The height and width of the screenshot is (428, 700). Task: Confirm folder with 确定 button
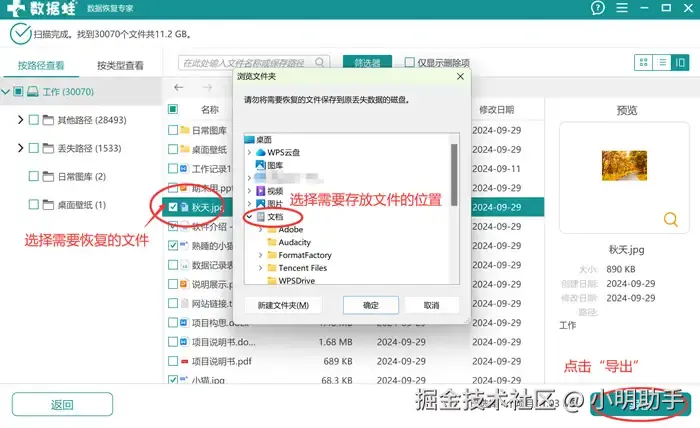[371, 305]
